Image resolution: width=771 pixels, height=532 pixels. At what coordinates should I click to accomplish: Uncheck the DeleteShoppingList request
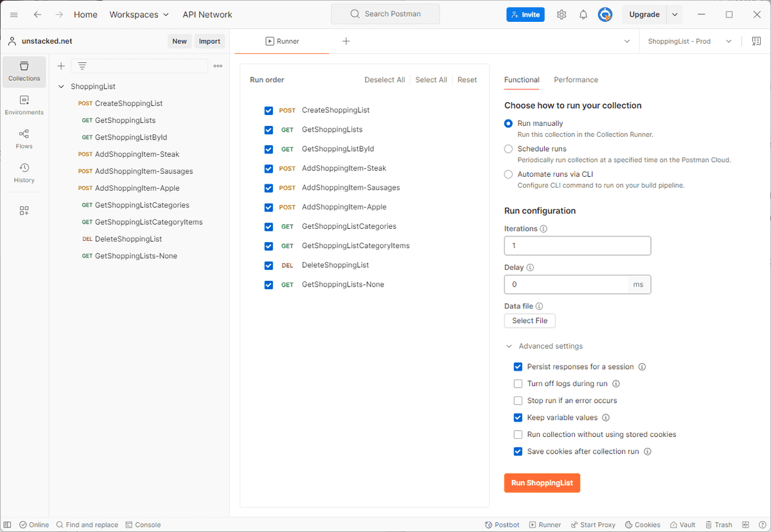269,265
